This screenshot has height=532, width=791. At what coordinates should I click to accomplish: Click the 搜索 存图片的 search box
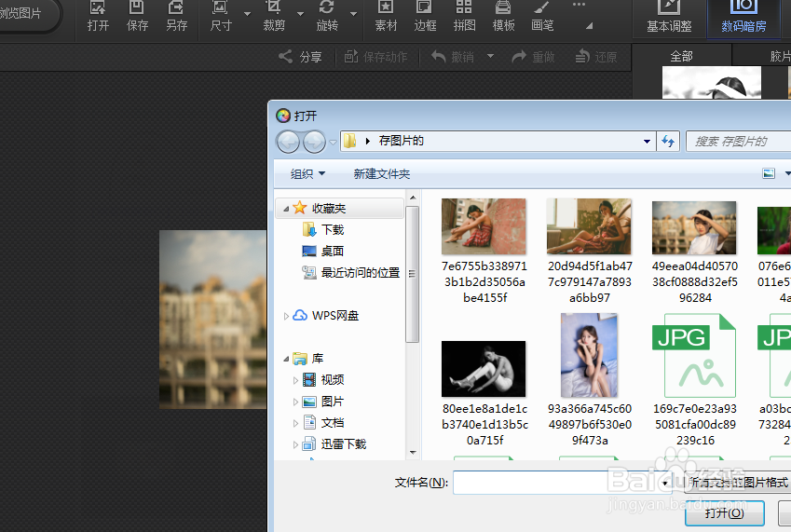click(739, 142)
